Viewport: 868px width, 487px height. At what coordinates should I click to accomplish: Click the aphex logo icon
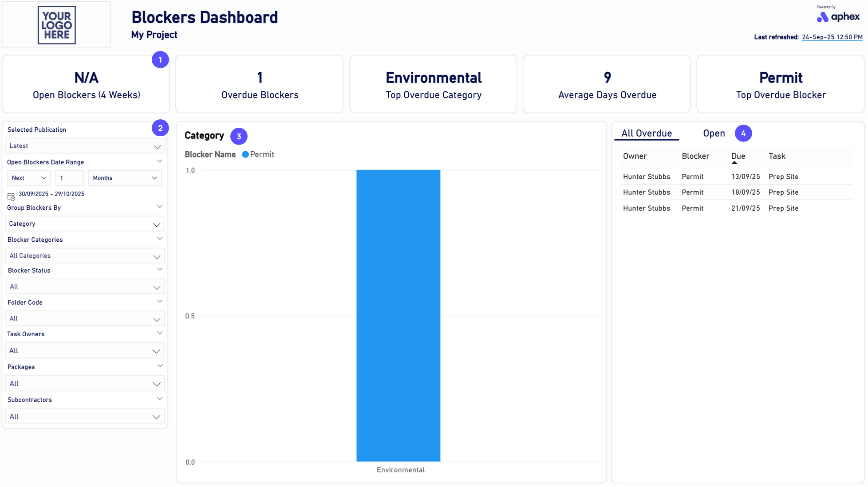[x=822, y=17]
